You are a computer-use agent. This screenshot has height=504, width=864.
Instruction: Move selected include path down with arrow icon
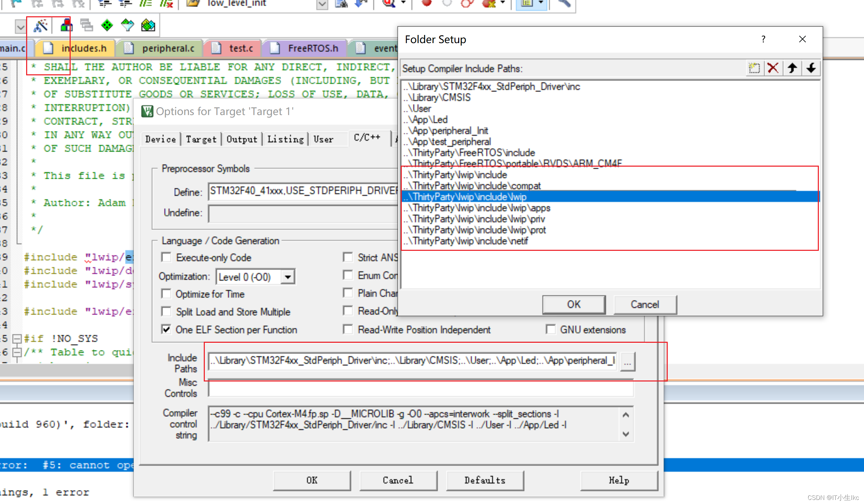pyautogui.click(x=811, y=68)
